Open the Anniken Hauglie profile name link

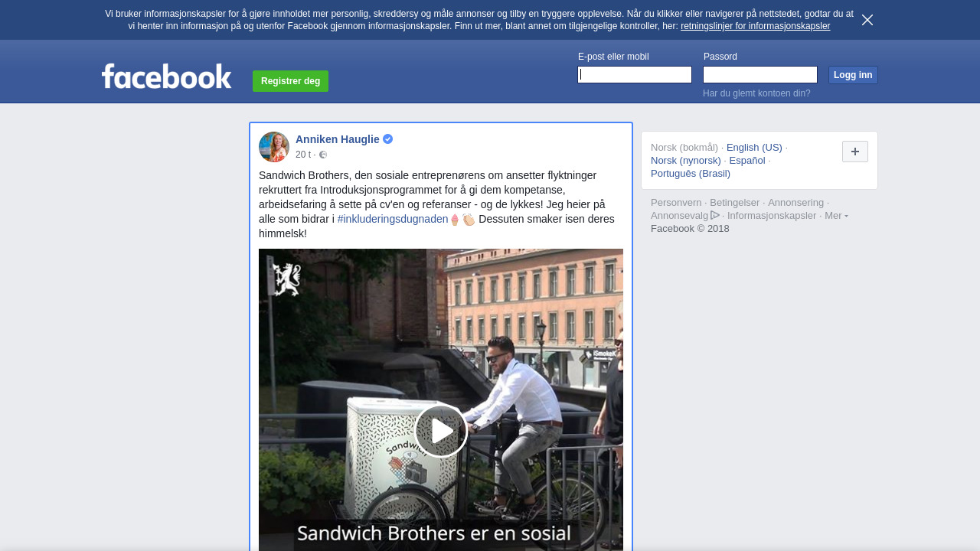(x=338, y=139)
